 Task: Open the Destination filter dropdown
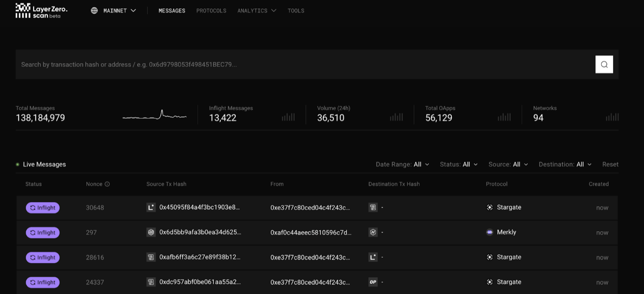(565, 164)
